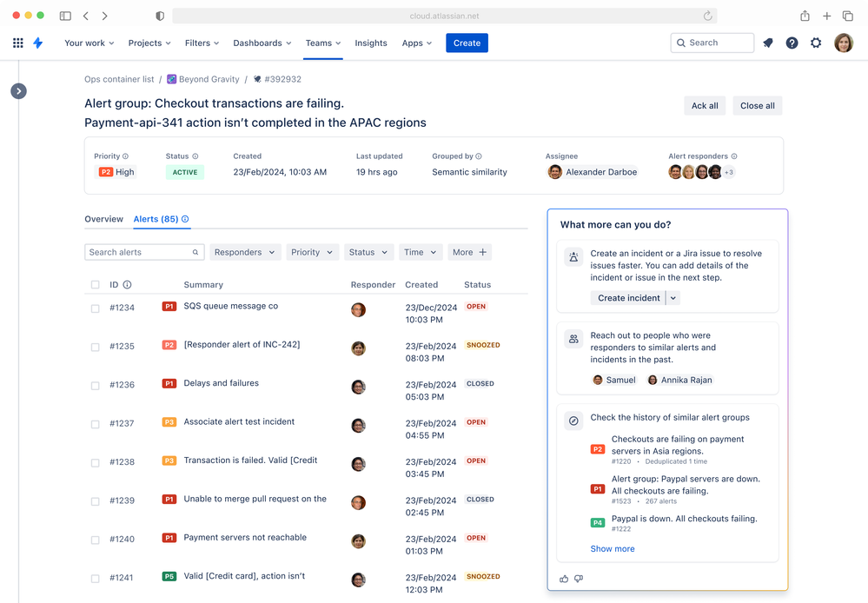Click responder avatar for alert #1234

[x=358, y=309]
